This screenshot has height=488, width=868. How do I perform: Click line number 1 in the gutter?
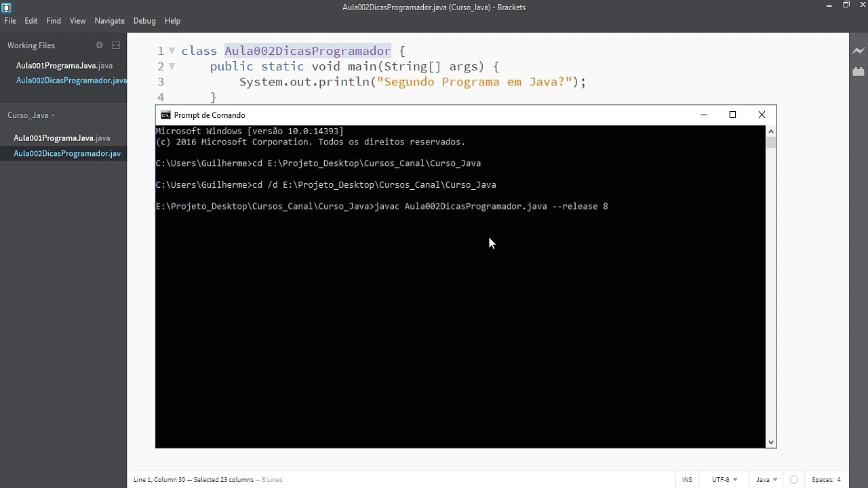pyautogui.click(x=161, y=51)
